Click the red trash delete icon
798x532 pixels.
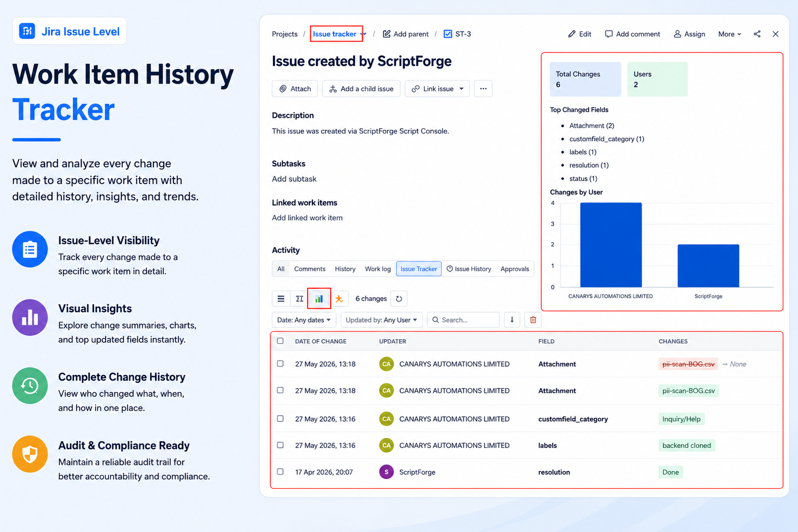(533, 320)
